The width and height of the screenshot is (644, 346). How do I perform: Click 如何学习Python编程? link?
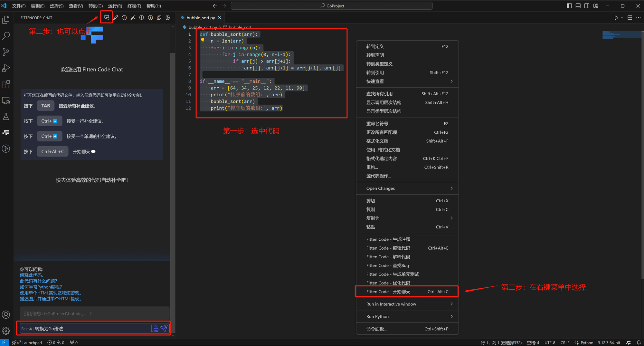(41, 287)
